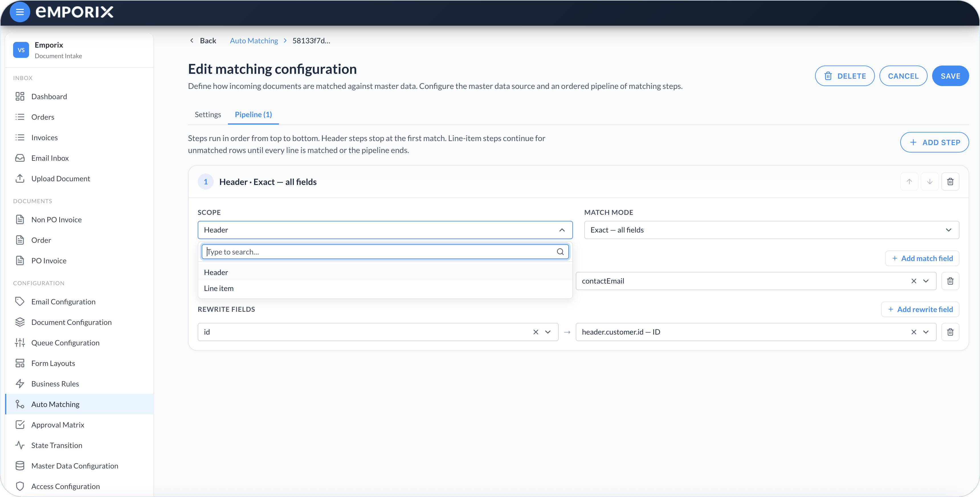Open Master Data Configuration database icon
This screenshot has width=980, height=497.
(x=20, y=466)
